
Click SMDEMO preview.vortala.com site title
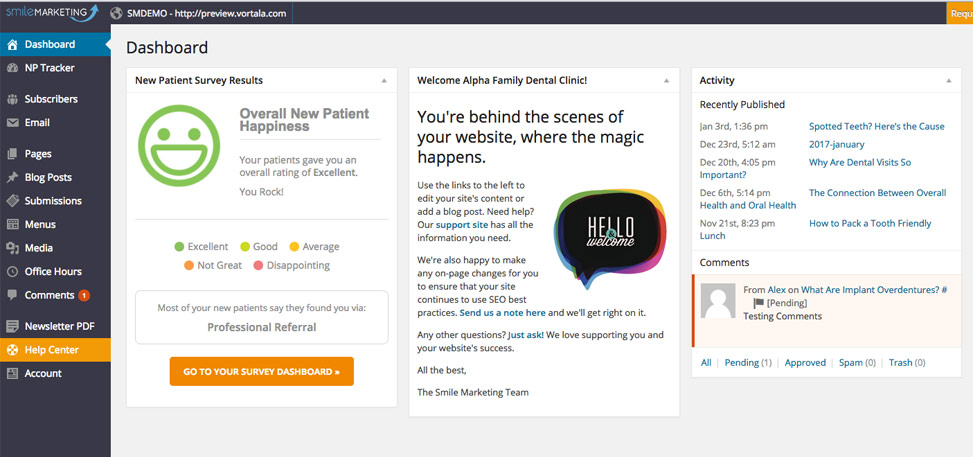(x=207, y=13)
